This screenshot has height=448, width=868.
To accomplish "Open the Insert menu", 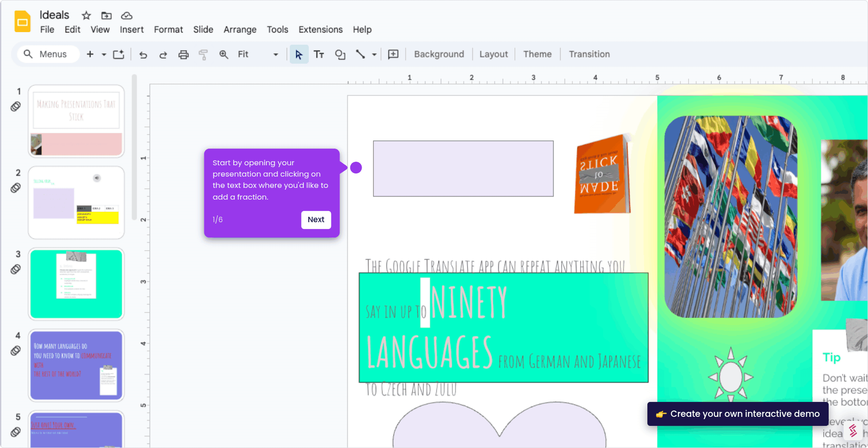I will click(x=132, y=29).
